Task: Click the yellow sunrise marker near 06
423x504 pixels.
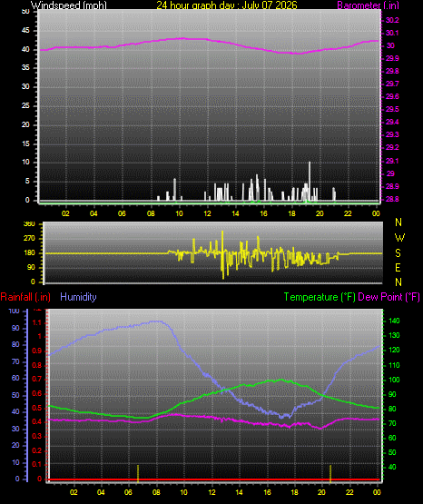Action: pos(138,473)
